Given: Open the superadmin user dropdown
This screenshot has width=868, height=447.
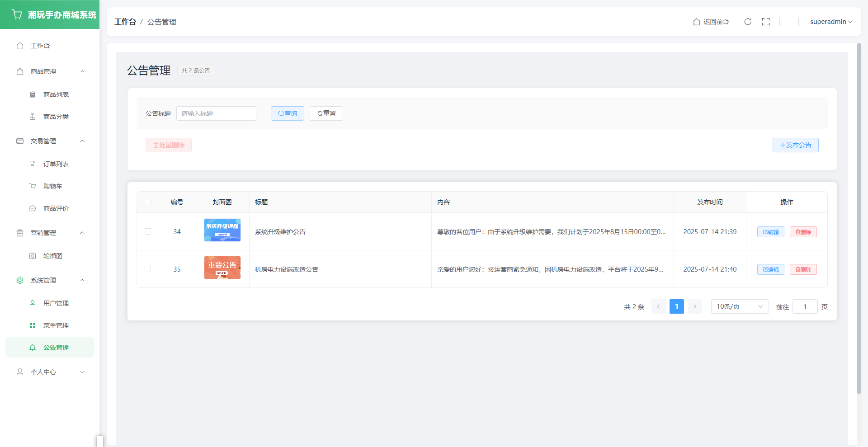Looking at the screenshot, I should coord(831,22).
